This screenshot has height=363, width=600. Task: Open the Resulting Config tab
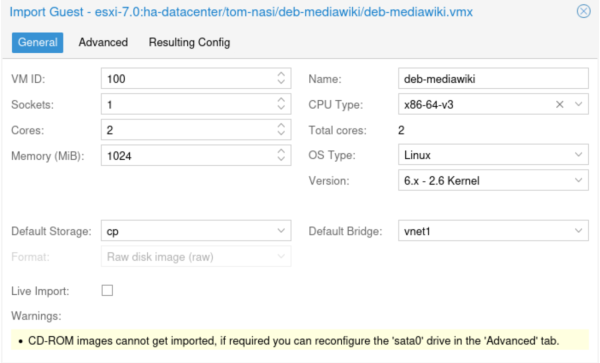click(x=189, y=42)
